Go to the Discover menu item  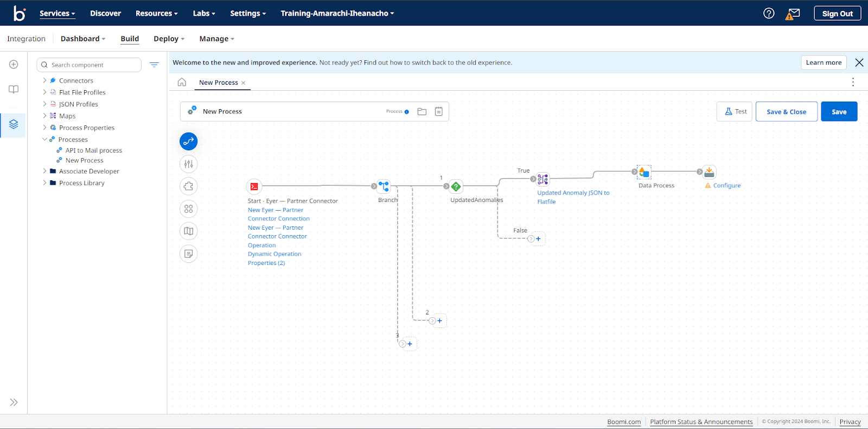[105, 14]
